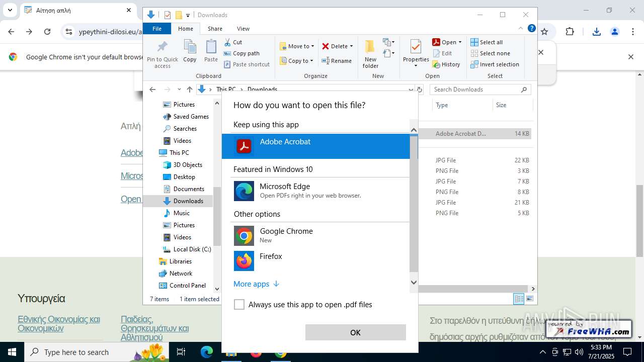Open the Move to dropdown
This screenshot has width=644, height=362.
coord(297,46)
